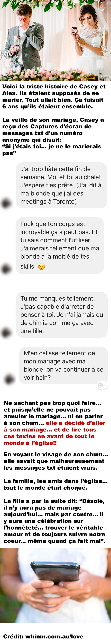Click blurred avatar beside the skills message
The image size is (111, 644).
click(6, 269)
